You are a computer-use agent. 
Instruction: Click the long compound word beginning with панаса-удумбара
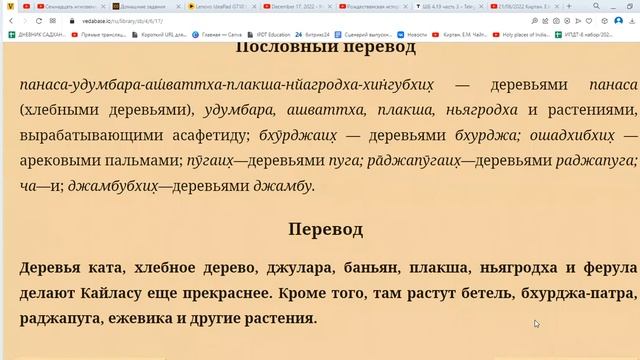point(227,85)
